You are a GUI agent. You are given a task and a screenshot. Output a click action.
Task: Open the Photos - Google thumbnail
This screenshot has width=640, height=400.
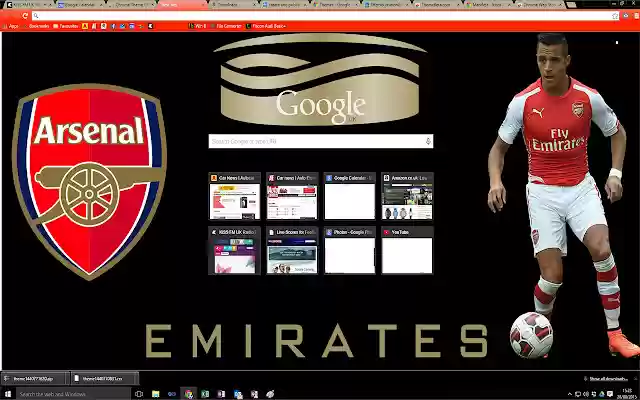pyautogui.click(x=349, y=251)
